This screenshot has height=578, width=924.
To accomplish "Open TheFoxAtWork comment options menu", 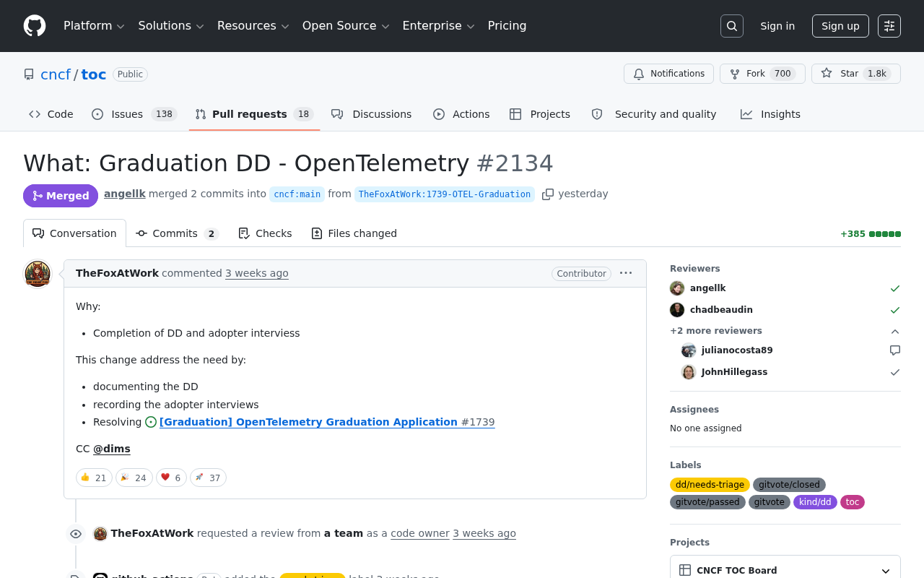I will 626,273.
